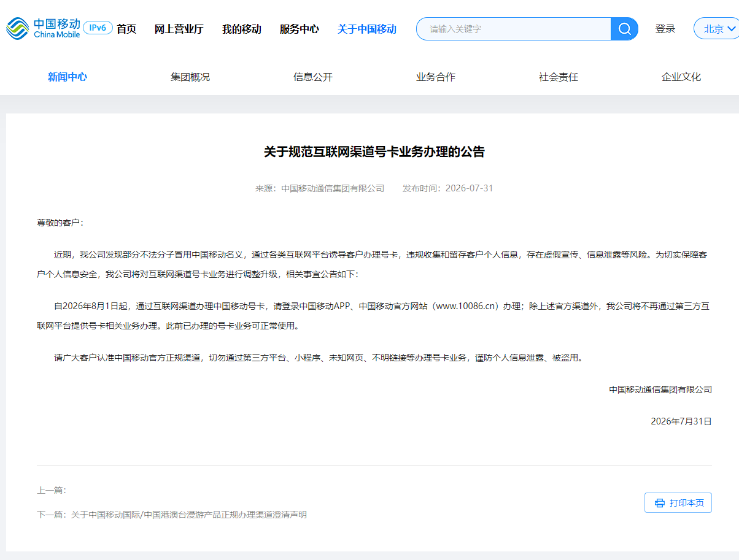Open the 北京 region dropdown
This screenshot has height=560, width=739.
click(x=716, y=29)
